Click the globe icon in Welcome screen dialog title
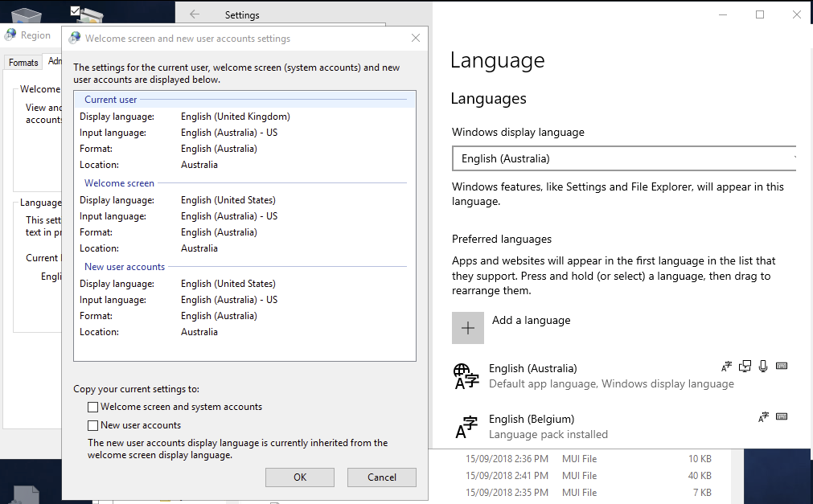 [x=75, y=38]
